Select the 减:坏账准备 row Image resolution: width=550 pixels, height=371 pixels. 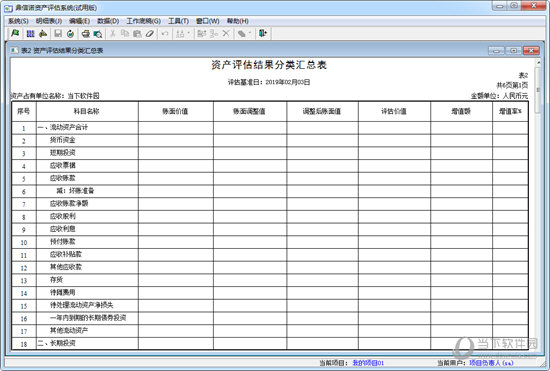point(270,191)
